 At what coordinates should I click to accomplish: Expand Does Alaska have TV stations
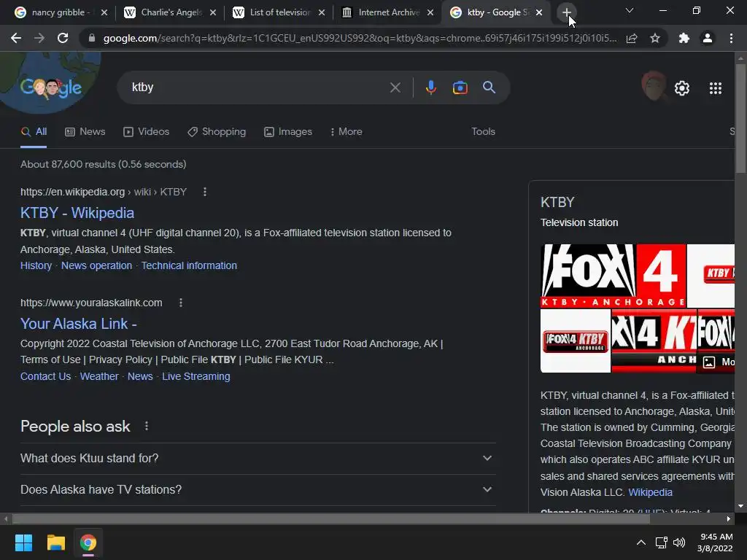[x=258, y=489]
